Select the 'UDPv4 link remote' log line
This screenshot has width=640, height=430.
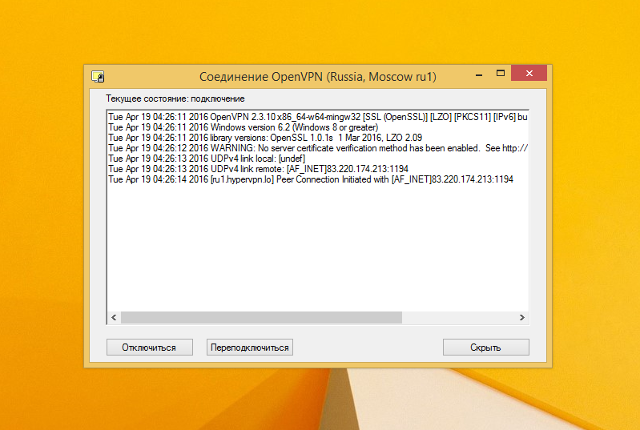pyautogui.click(x=258, y=169)
